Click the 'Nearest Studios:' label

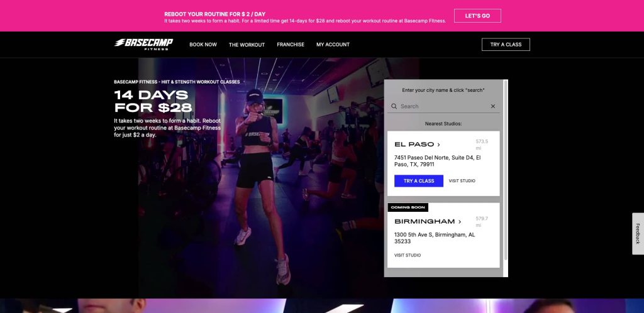tap(443, 123)
